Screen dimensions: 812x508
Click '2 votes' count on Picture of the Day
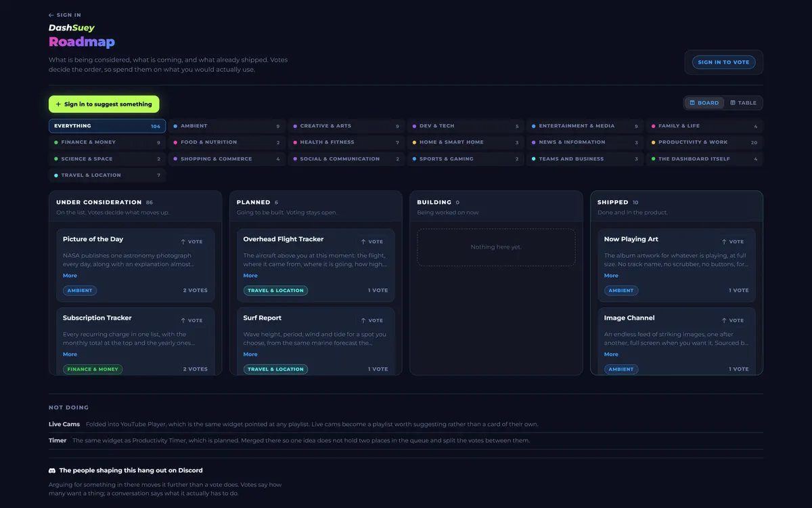(x=196, y=291)
